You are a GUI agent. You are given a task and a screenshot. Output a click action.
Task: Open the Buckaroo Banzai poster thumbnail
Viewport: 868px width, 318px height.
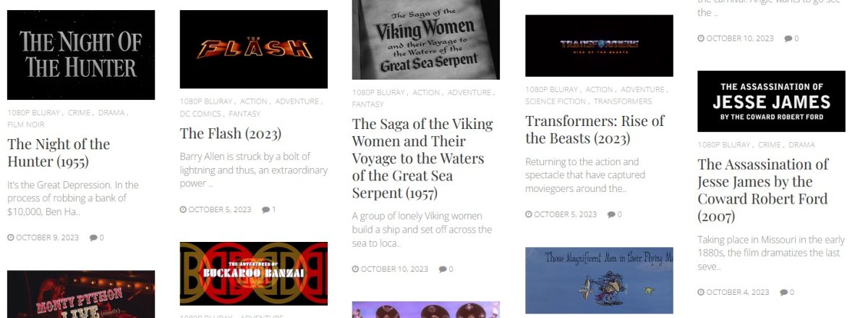pyautogui.click(x=254, y=274)
